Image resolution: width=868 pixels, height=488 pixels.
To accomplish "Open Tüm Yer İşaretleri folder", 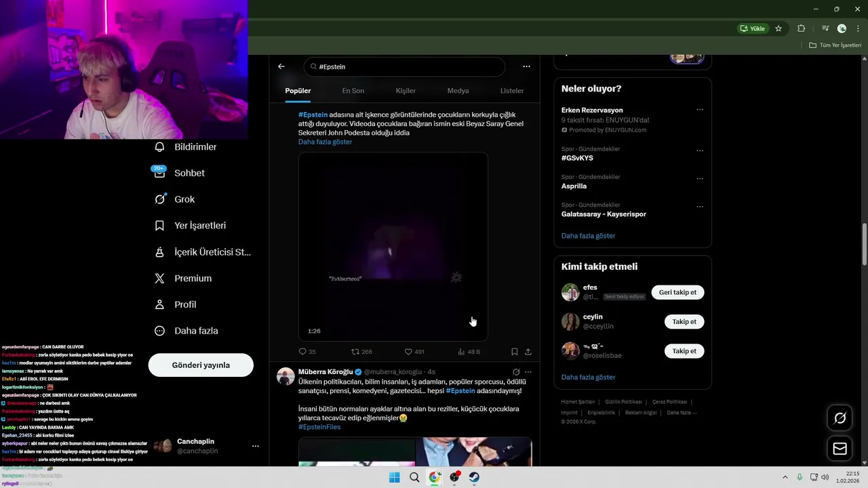I will pos(835,45).
